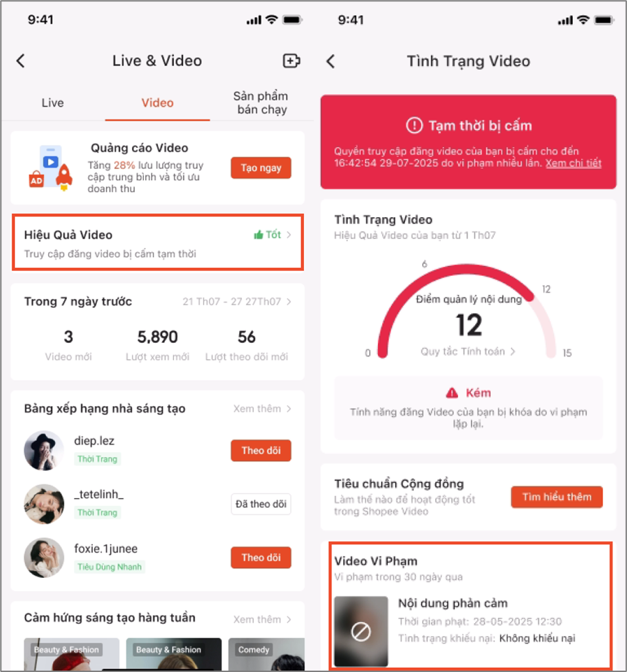Tap the exclamation icon in the ban banner
Screen dimensions: 627x672
tap(415, 126)
